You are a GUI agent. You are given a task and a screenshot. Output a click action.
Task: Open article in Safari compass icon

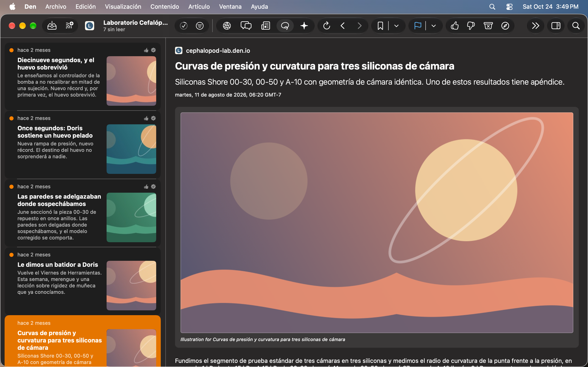click(505, 26)
